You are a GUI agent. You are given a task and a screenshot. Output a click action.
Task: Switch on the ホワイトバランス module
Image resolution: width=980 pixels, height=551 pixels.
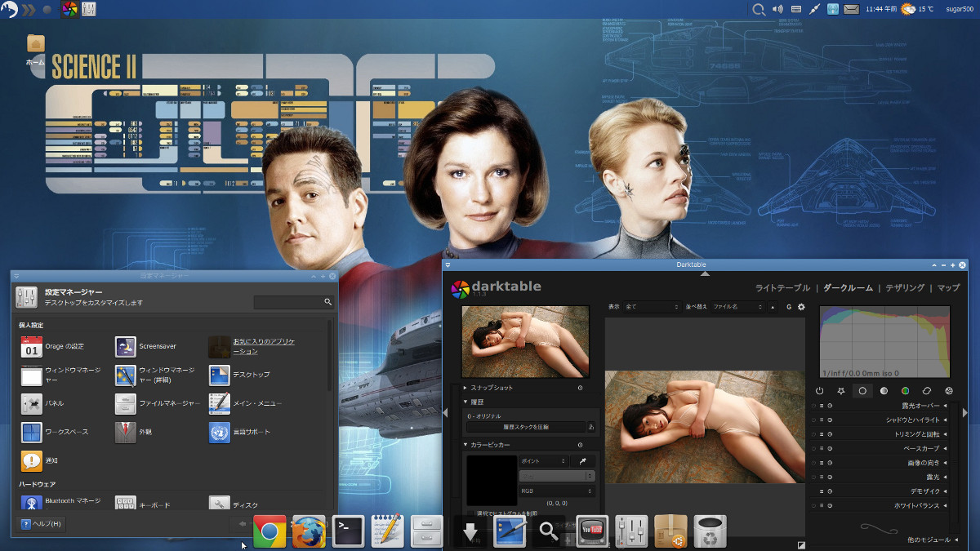[813, 505]
